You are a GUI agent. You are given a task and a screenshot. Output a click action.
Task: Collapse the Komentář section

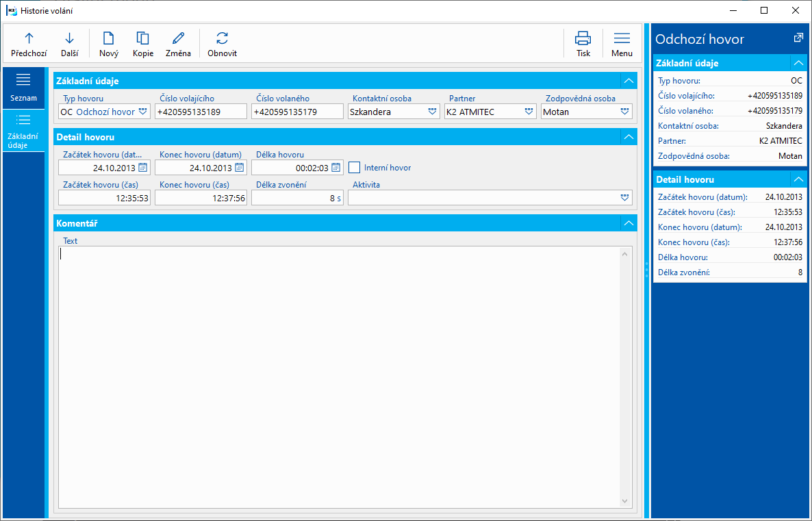(x=628, y=223)
